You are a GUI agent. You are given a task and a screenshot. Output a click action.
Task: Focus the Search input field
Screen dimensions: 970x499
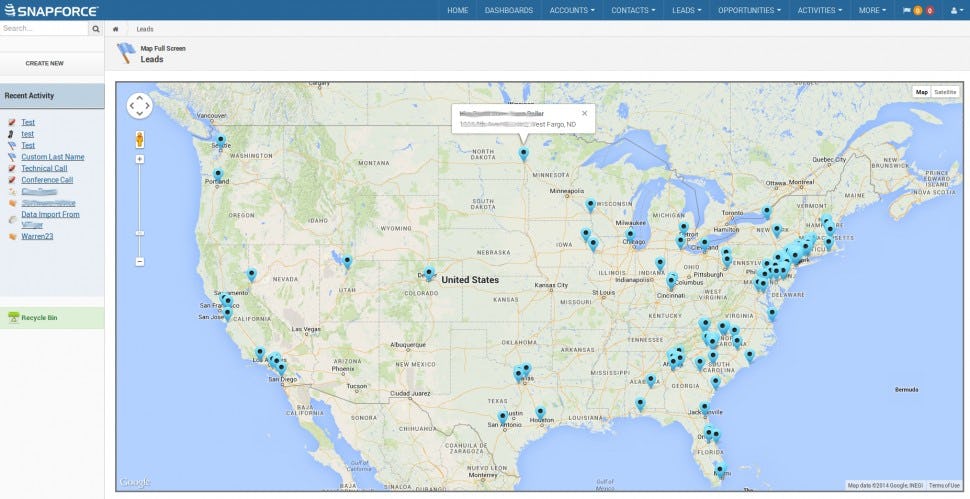tap(45, 28)
